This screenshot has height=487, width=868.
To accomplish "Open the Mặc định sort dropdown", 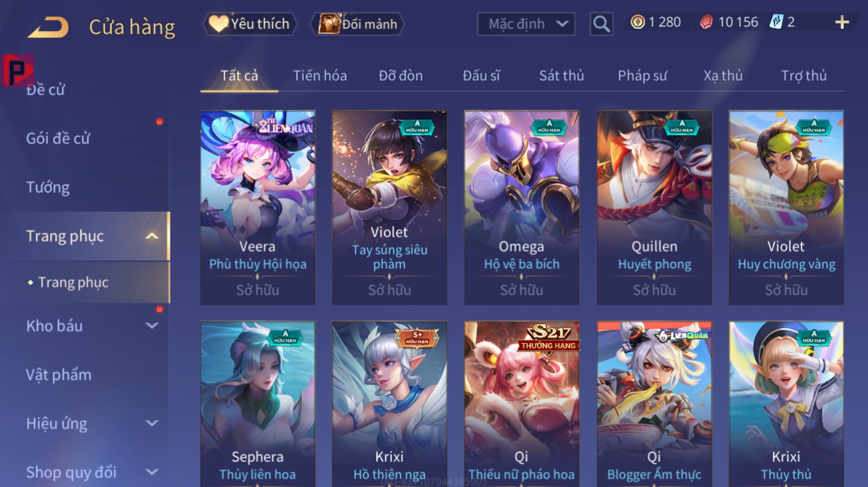I will tap(526, 23).
